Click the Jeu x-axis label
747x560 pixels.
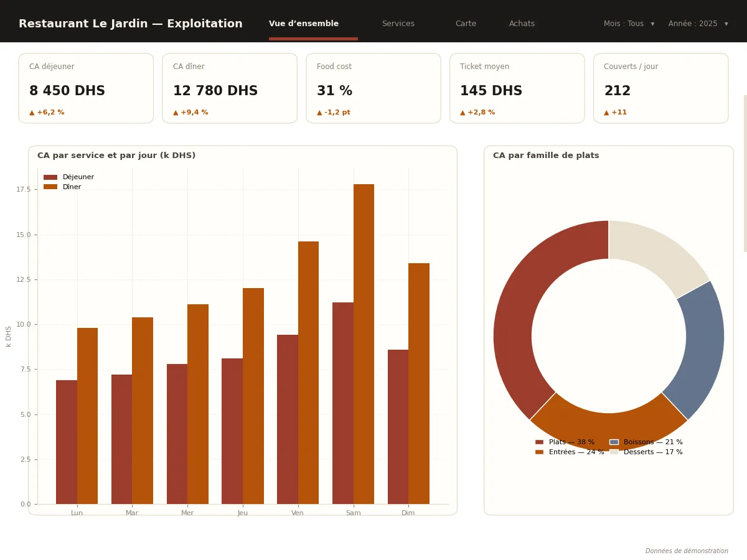click(x=243, y=513)
